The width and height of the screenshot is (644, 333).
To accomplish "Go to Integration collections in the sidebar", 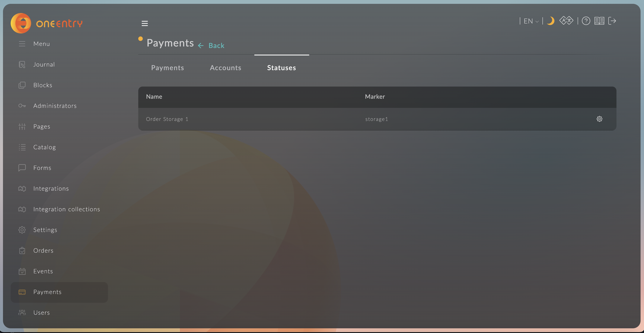I will pos(67,209).
